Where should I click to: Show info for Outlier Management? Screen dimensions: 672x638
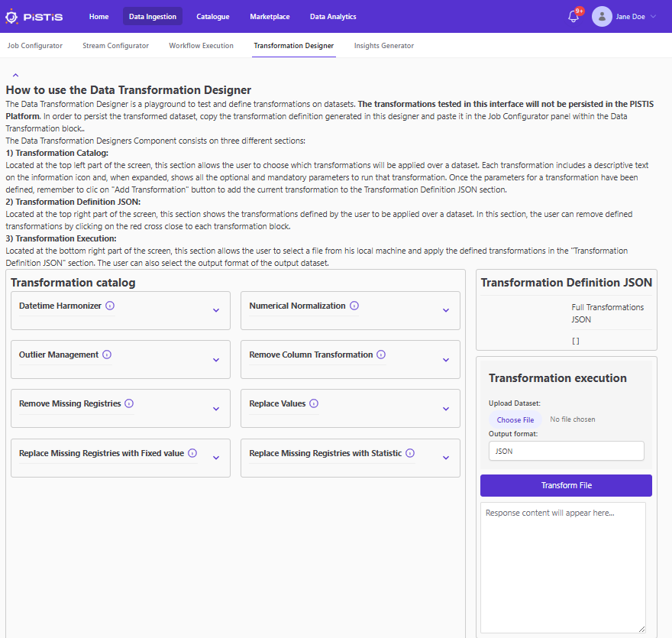coord(107,355)
